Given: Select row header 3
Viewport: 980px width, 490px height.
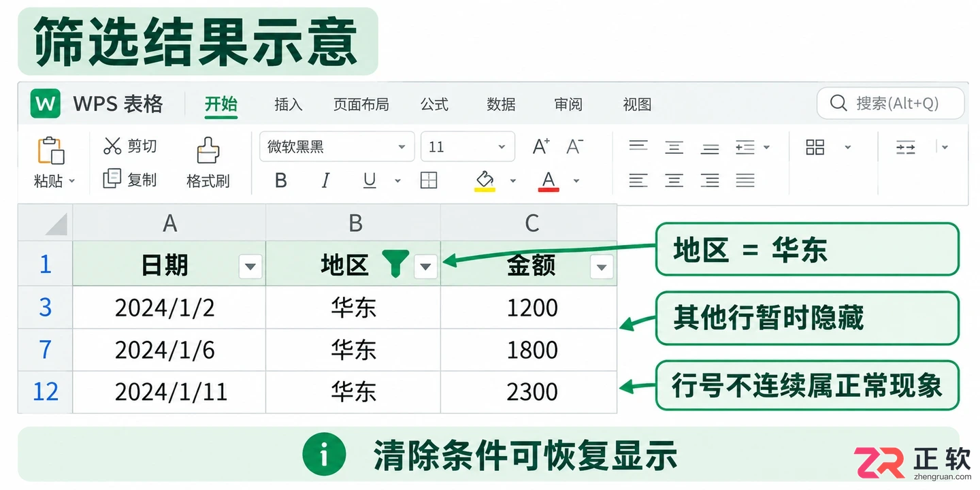Looking at the screenshot, I should (x=45, y=308).
